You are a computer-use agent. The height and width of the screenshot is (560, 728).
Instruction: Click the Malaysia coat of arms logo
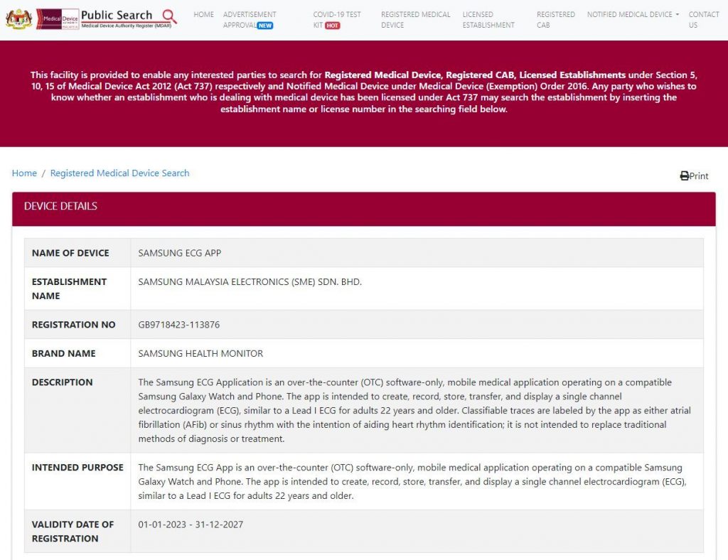click(18, 19)
